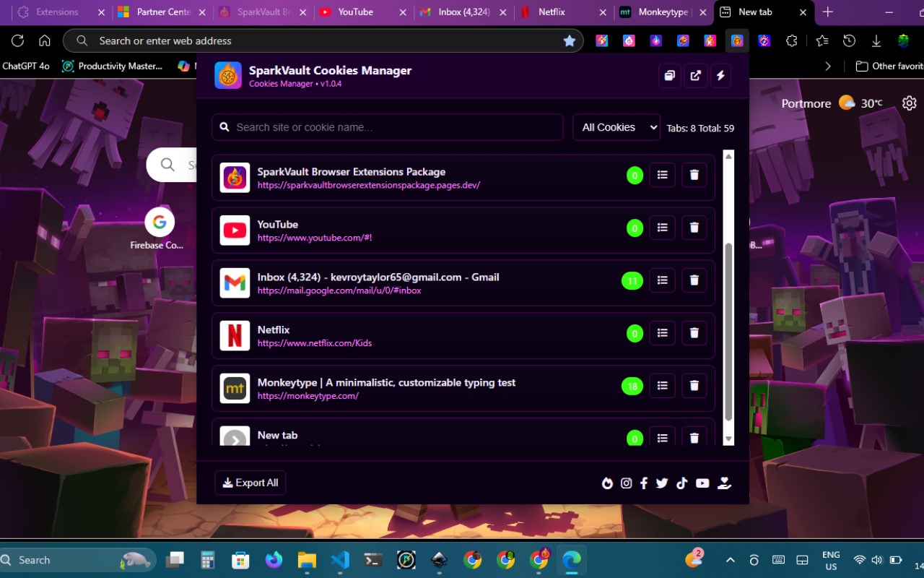Open new tab page settings gear
924x578 pixels.
click(910, 103)
